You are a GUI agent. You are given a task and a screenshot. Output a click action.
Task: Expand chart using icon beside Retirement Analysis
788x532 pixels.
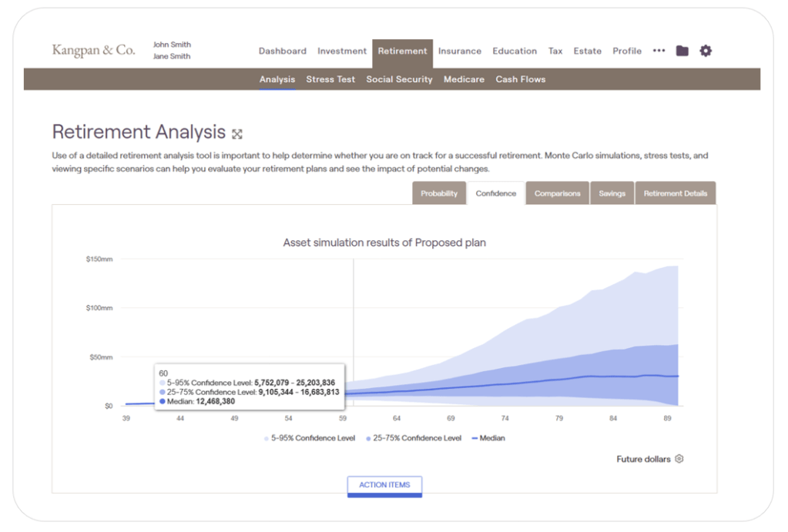(237, 134)
